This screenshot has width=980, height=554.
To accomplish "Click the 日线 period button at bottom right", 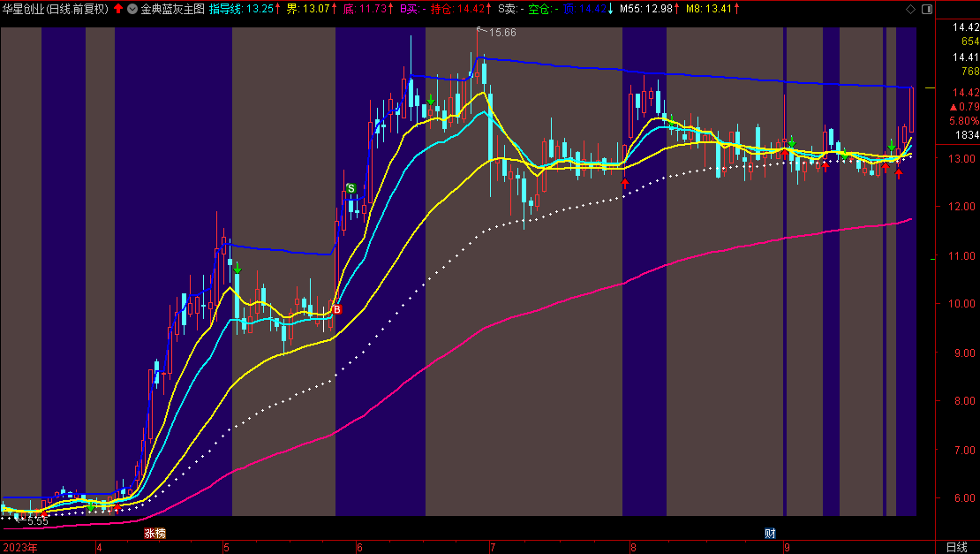I will (957, 548).
